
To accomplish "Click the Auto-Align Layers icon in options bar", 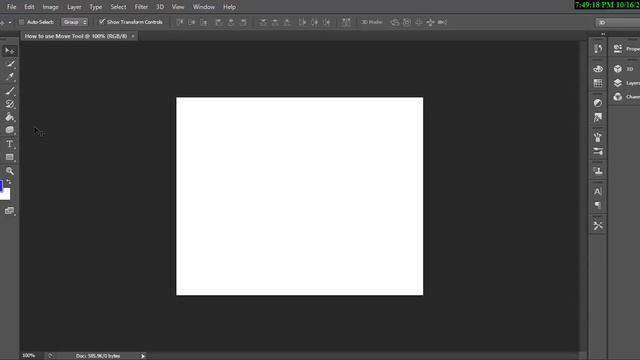I will coord(346,22).
